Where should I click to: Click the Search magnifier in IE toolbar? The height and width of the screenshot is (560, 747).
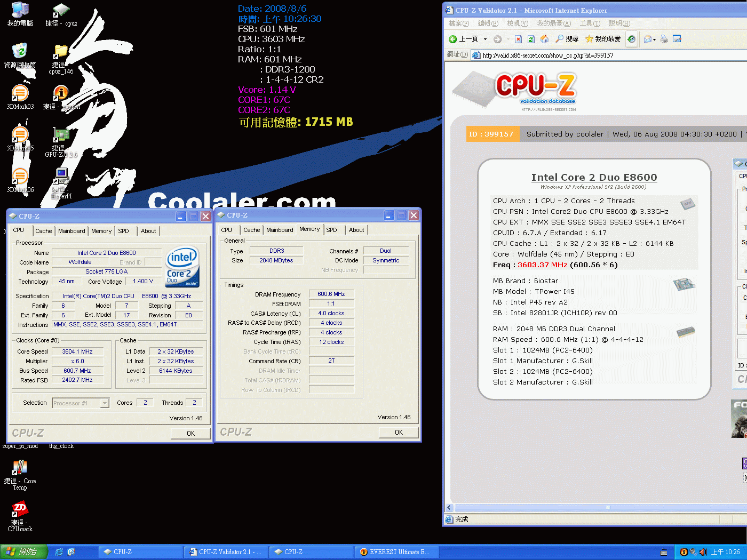(x=567, y=39)
